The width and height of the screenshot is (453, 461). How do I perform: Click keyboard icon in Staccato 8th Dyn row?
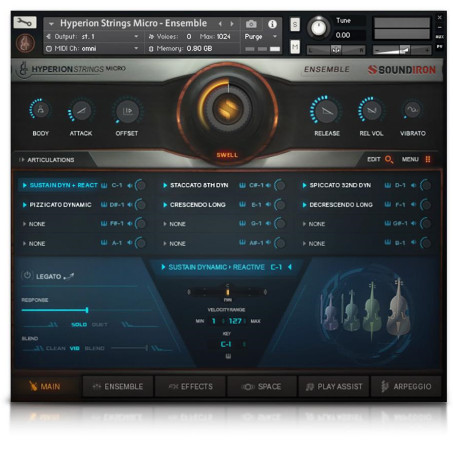[x=242, y=185]
